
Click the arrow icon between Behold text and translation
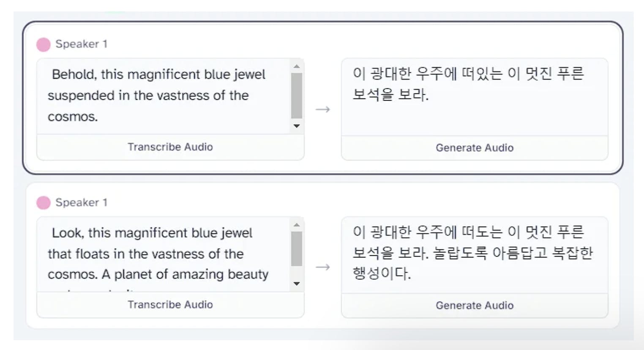[x=323, y=110]
